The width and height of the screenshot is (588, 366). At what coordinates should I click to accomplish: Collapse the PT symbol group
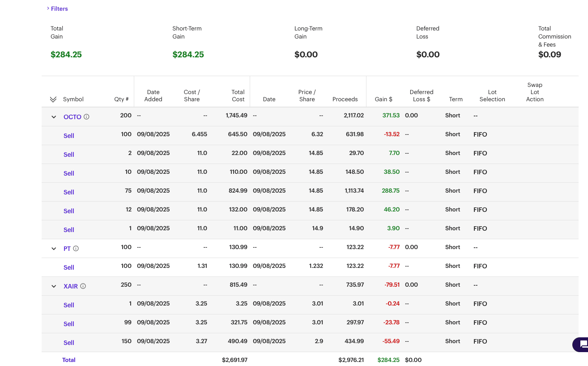[54, 249]
